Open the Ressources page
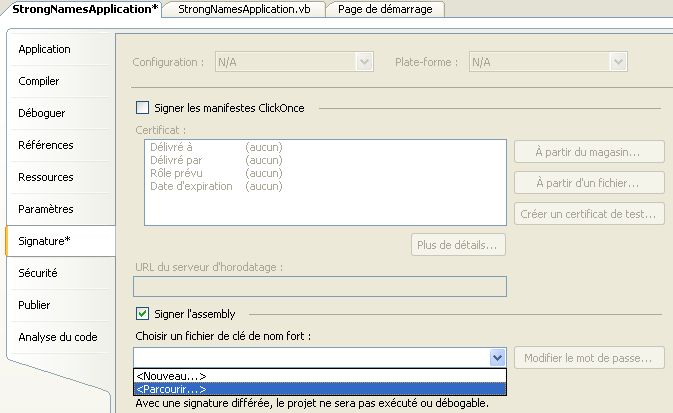This screenshot has width=673, height=413. [x=46, y=177]
